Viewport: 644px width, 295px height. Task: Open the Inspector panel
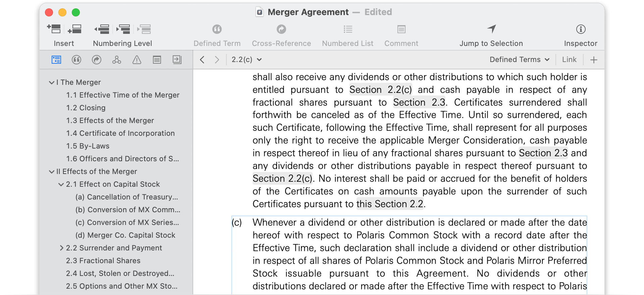tap(581, 29)
